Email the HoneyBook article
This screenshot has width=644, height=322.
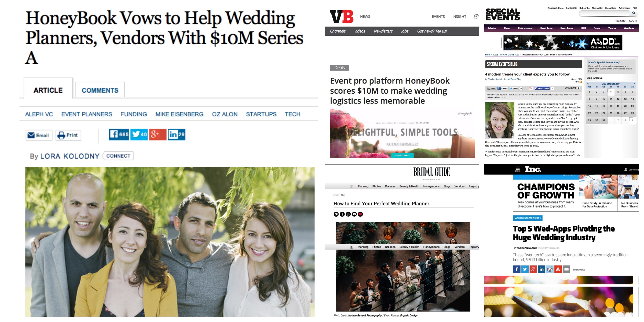click(x=39, y=135)
